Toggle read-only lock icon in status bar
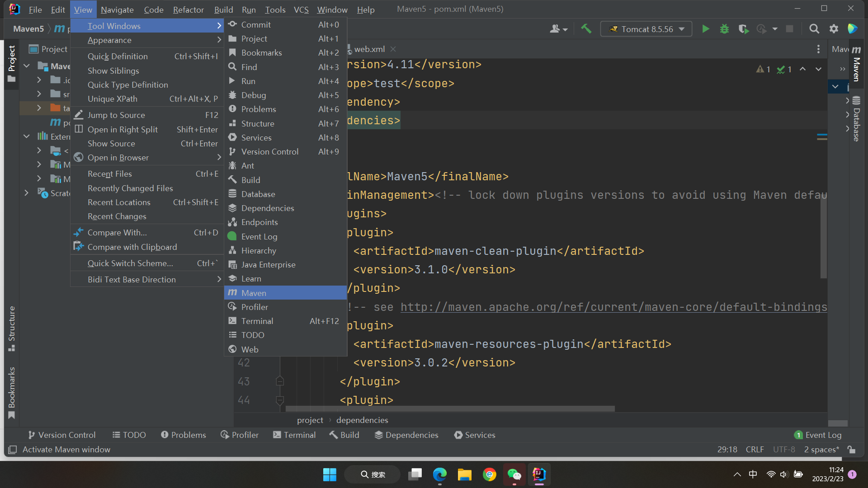868x488 pixels. click(852, 449)
